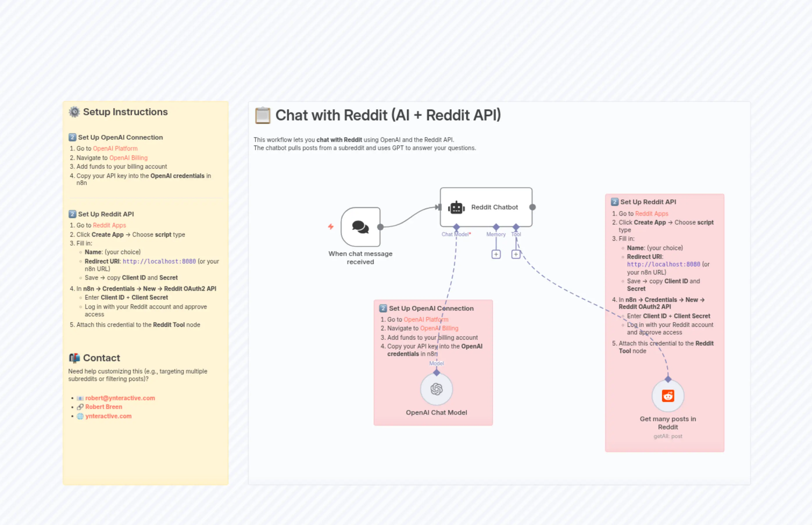Select the When chat message received trigger node
The width and height of the screenshot is (812, 525).
click(360, 227)
